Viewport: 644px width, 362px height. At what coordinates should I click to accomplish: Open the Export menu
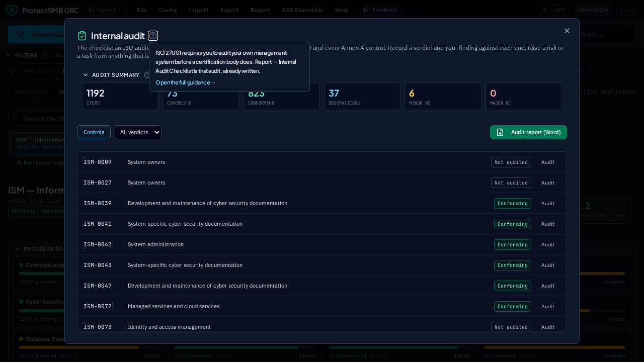coord(229,10)
